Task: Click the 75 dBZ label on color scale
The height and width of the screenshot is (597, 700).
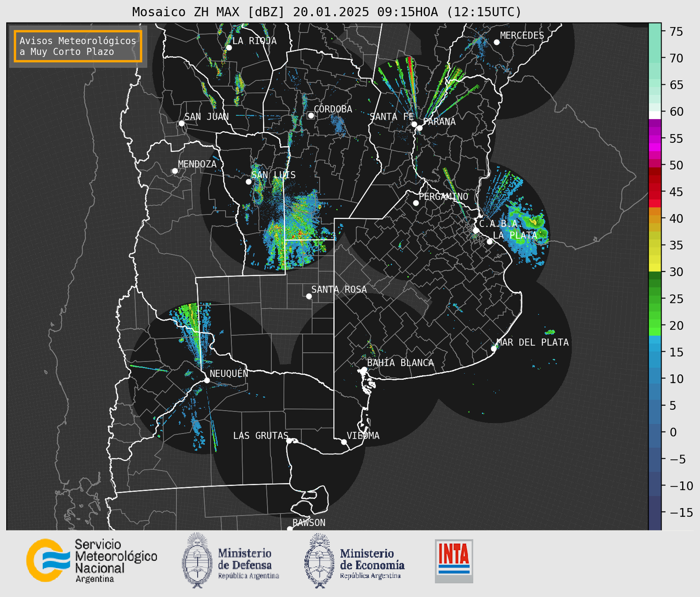Action: coord(676,32)
